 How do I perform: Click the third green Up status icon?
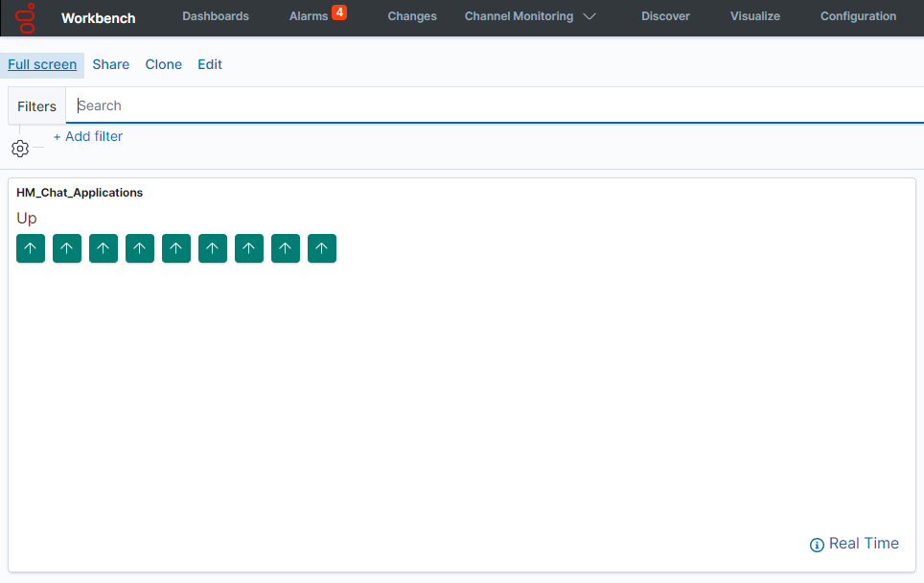(x=104, y=248)
